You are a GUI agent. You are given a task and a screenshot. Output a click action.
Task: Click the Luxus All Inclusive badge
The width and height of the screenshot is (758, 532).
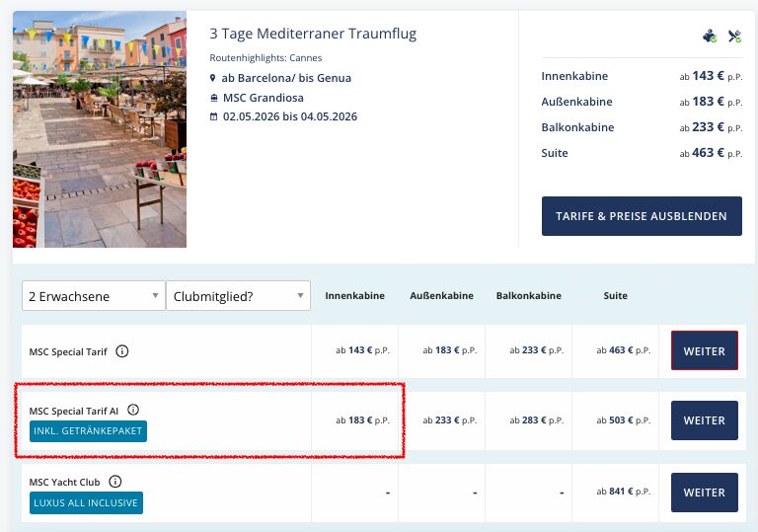[86, 502]
